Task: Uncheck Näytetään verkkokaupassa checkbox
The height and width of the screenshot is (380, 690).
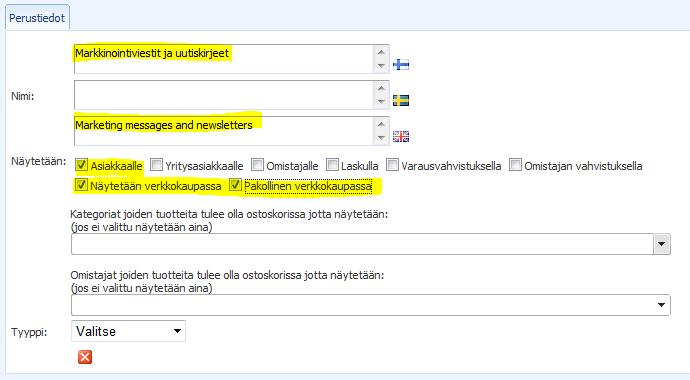Action: pos(81,185)
